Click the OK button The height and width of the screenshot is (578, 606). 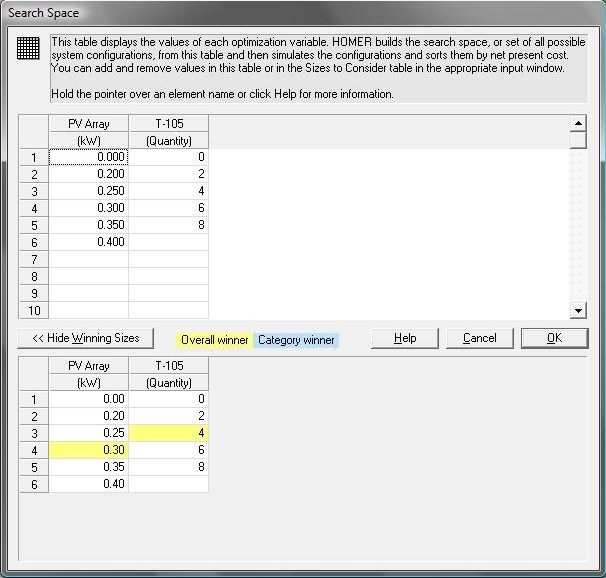click(x=554, y=338)
